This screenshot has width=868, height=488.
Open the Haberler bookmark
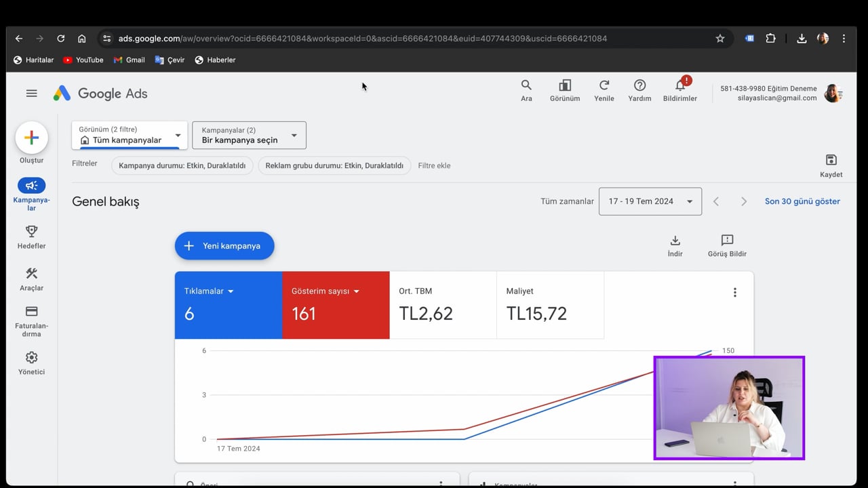tap(215, 60)
